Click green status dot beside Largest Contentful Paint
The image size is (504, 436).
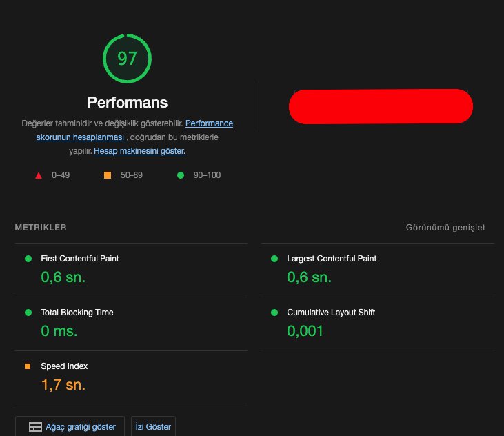[x=274, y=259]
